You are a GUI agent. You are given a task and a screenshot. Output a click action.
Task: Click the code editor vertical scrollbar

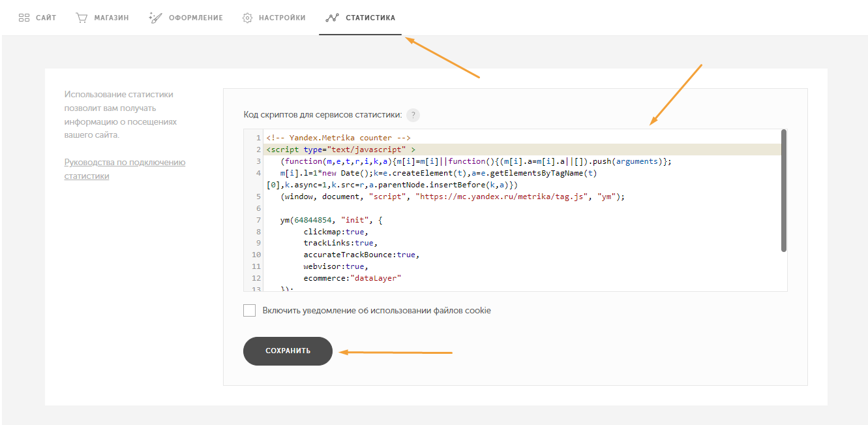783,190
